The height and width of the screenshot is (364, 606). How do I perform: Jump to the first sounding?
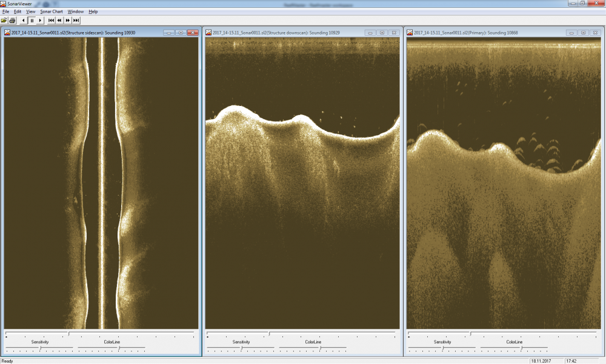(x=52, y=20)
